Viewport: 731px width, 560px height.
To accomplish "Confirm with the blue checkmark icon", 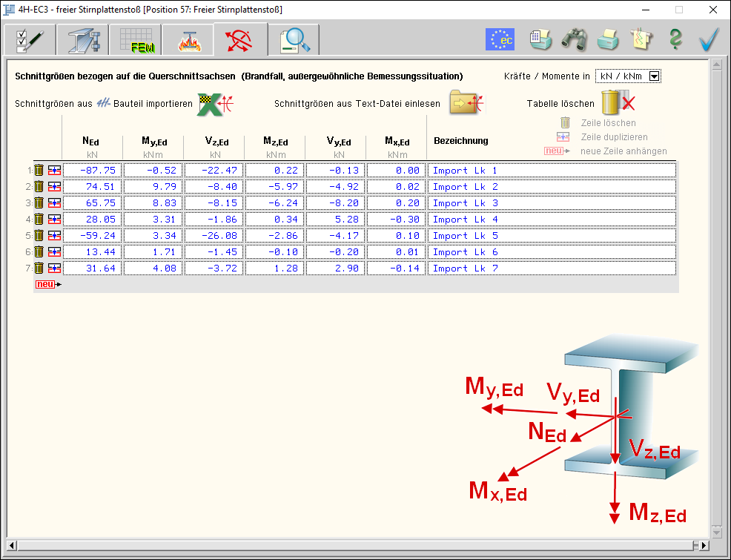I will 709,39.
